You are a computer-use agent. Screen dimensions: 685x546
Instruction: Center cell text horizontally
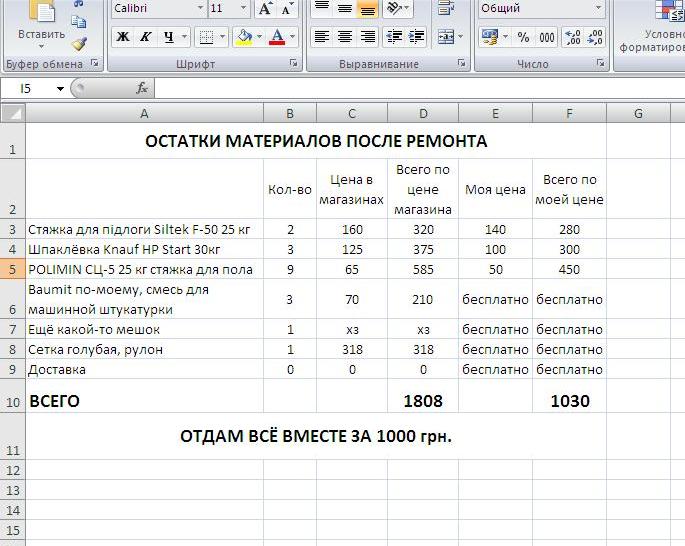click(x=345, y=37)
